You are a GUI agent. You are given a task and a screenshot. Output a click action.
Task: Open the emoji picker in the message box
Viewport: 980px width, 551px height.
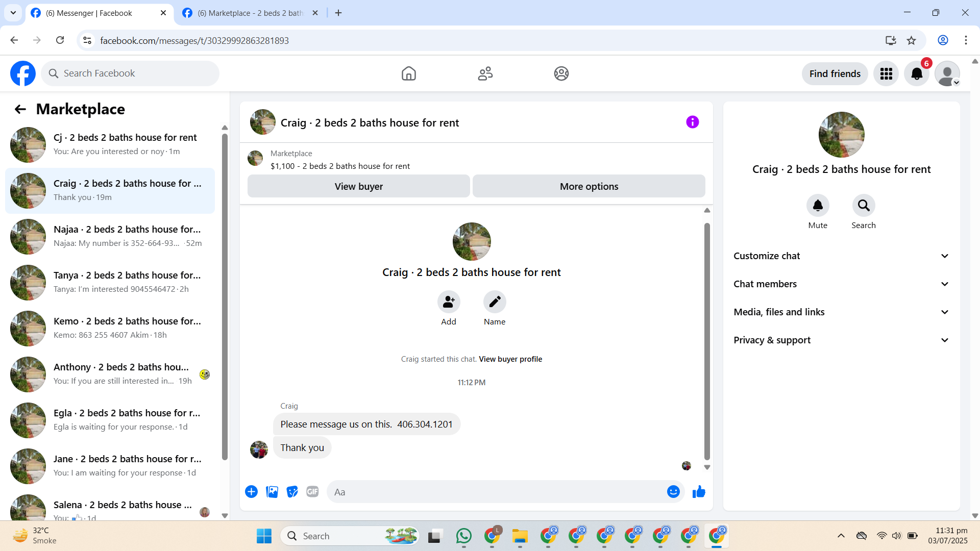tap(673, 492)
